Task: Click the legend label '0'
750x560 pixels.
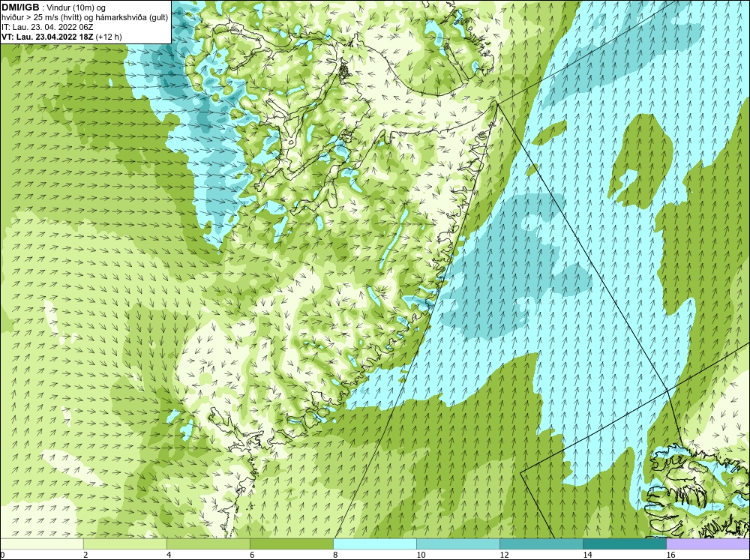Action: tap(2, 555)
